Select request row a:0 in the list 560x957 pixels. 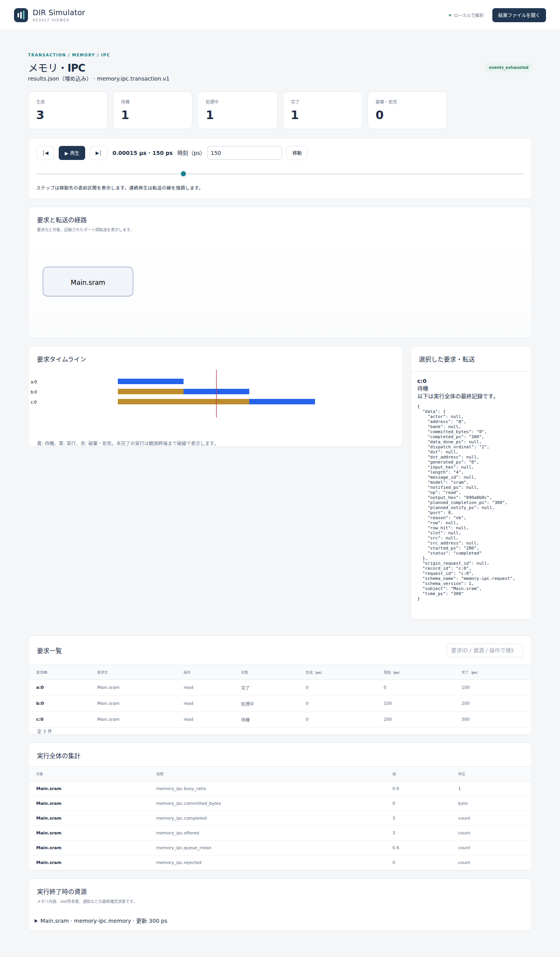280,688
